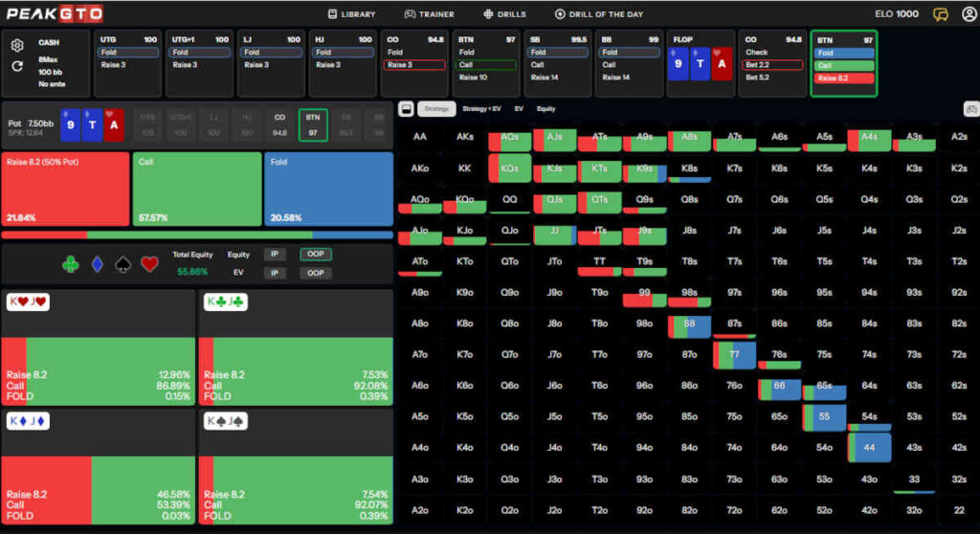Click the red Raise 8.2 (50% Pot) block
The image size is (980, 534).
pos(65,190)
